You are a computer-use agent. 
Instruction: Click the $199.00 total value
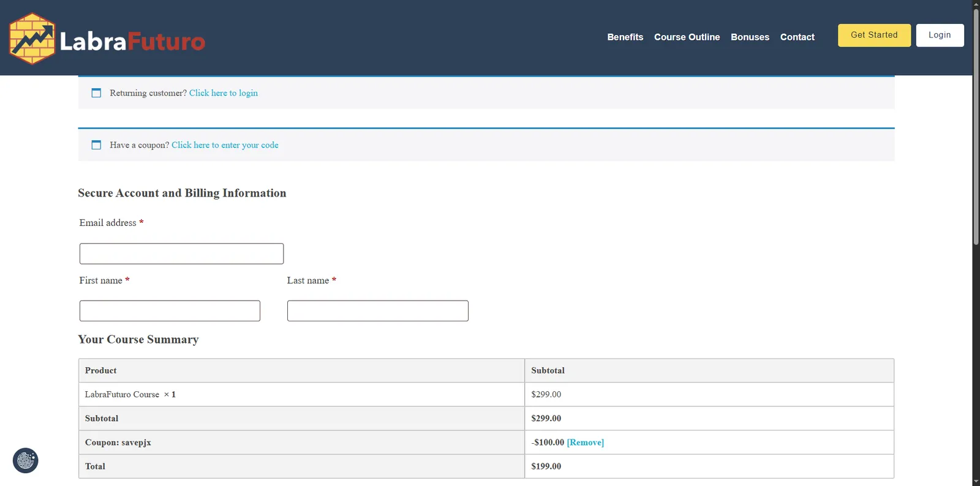pos(546,466)
